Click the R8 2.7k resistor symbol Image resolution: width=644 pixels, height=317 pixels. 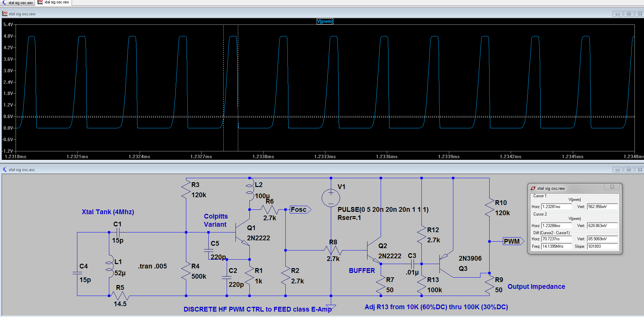[x=333, y=250]
